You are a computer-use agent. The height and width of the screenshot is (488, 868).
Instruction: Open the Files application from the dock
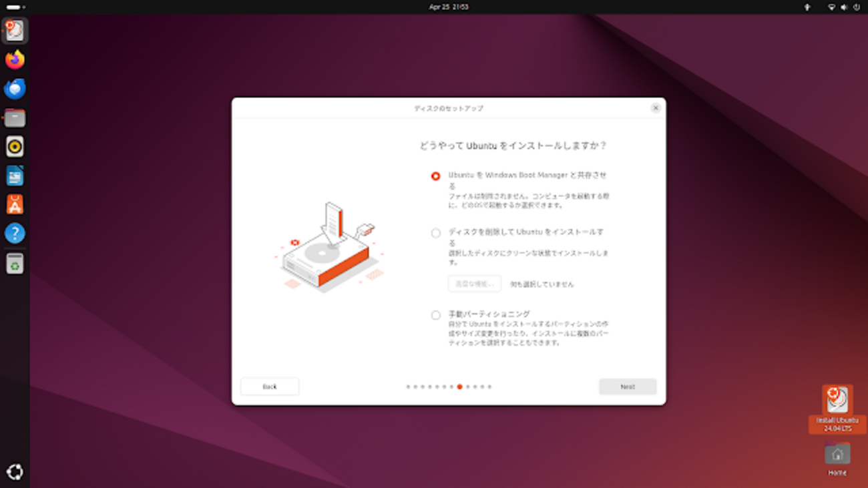15,117
